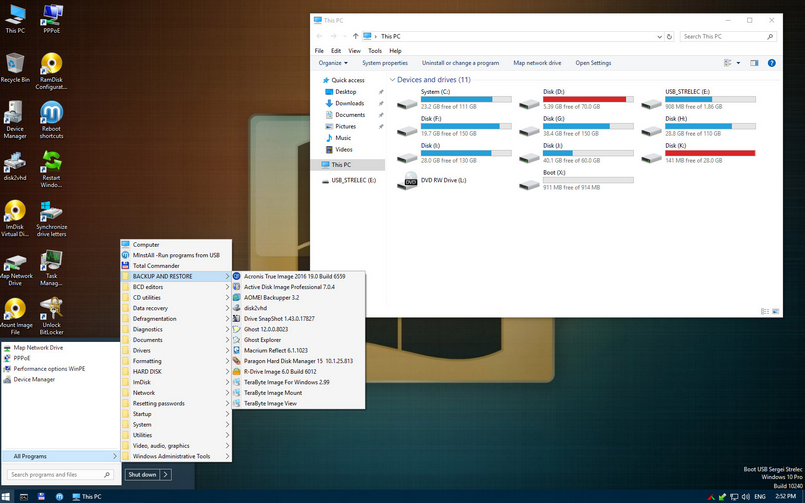Click the volume speaker icon in system tray

(745, 497)
